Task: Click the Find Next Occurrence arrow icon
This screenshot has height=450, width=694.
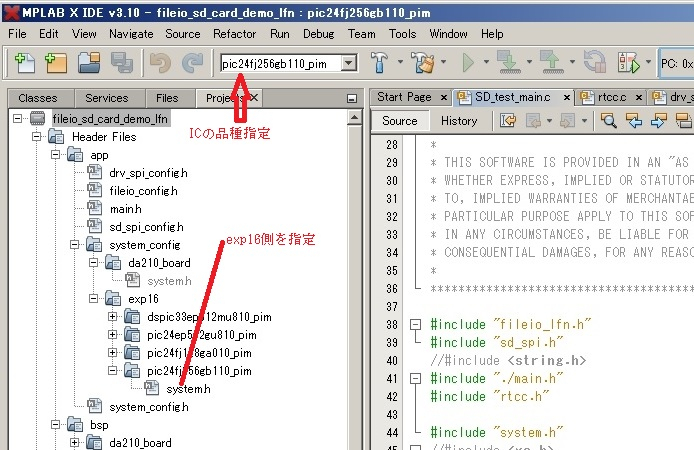Action: pos(659,120)
